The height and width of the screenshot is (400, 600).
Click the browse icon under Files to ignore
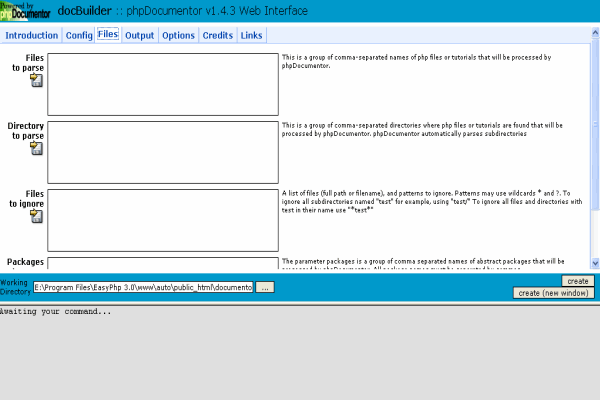[x=37, y=215]
